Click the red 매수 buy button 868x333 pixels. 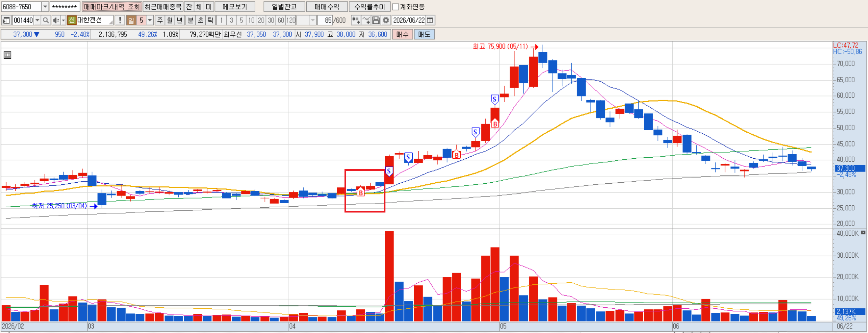pos(402,34)
